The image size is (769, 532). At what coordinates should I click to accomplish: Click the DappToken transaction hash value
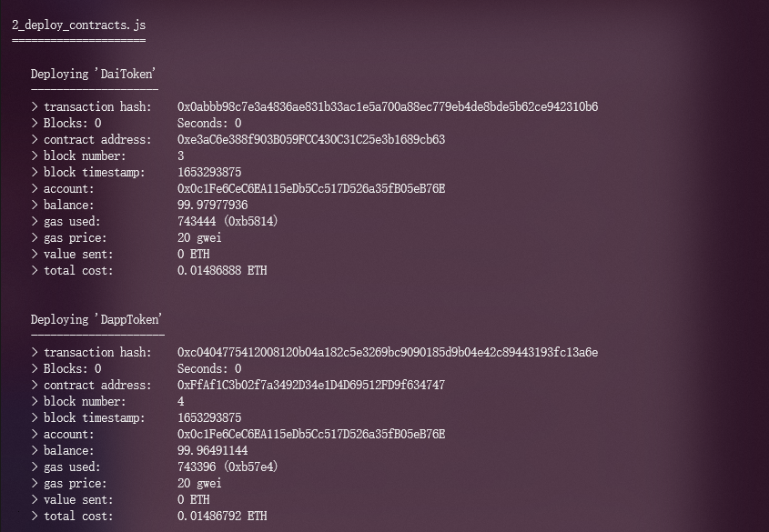(x=388, y=352)
